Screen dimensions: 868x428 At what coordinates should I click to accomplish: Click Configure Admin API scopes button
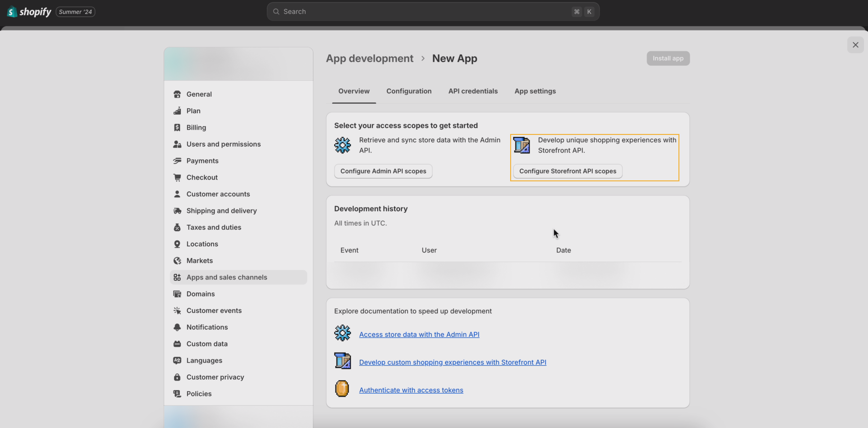383,171
